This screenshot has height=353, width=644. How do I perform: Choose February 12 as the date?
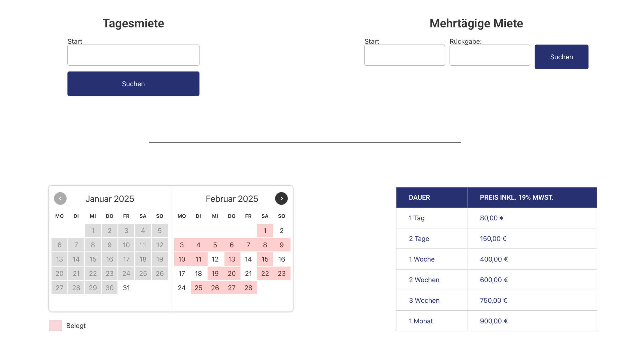(x=215, y=259)
